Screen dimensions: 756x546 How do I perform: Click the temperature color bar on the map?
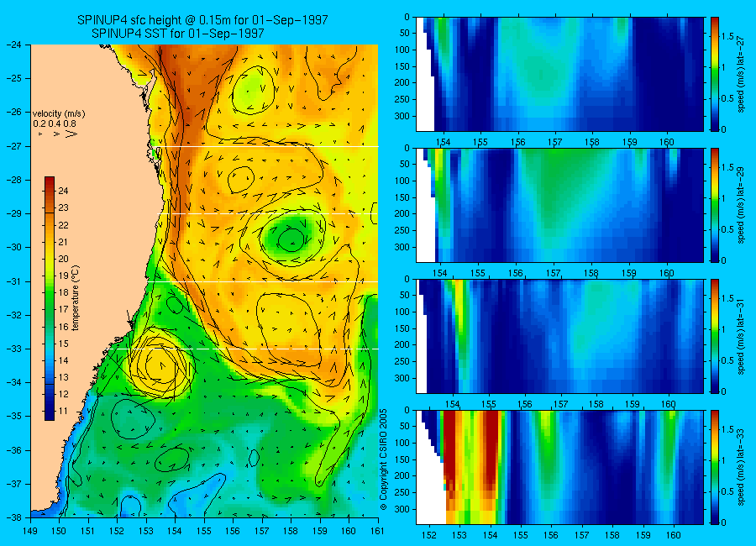click(50, 298)
